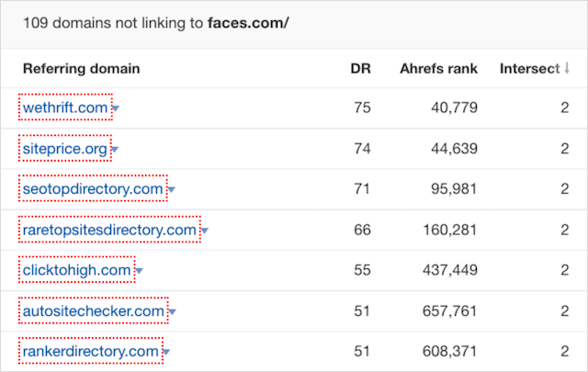Click the Intersect column header
This screenshot has height=372, width=588.
(x=529, y=68)
